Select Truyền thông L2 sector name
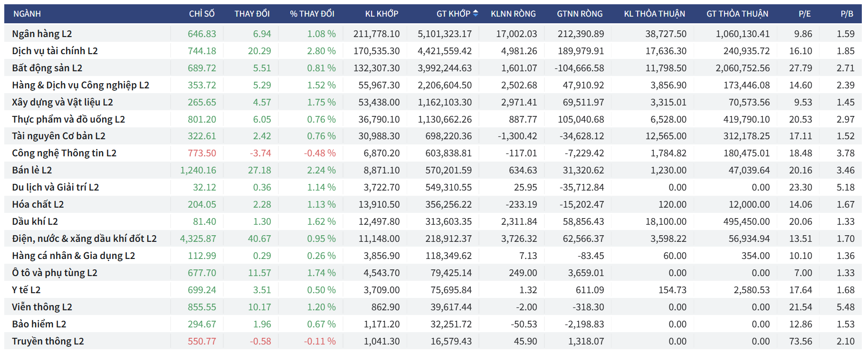This screenshot has width=868, height=354. [x=48, y=341]
